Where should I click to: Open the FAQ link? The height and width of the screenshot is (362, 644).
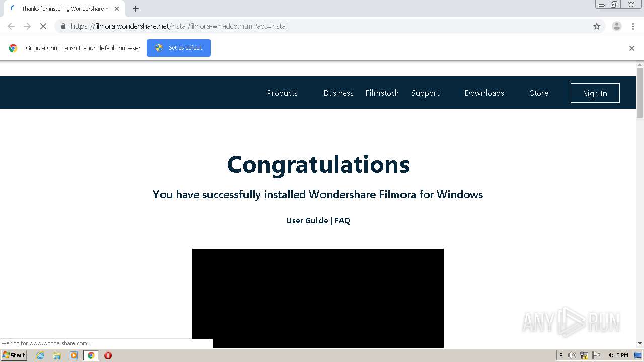coord(342,220)
